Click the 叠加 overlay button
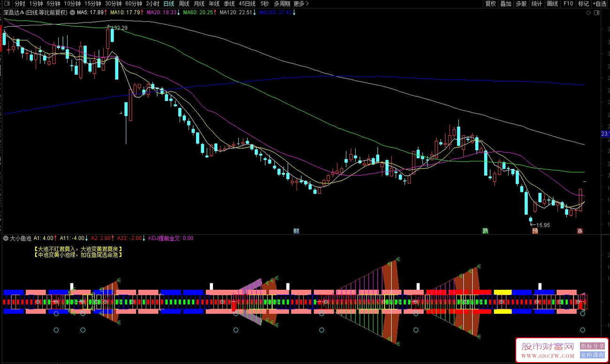Screen dimensions: 610x364 (x=506, y=4)
